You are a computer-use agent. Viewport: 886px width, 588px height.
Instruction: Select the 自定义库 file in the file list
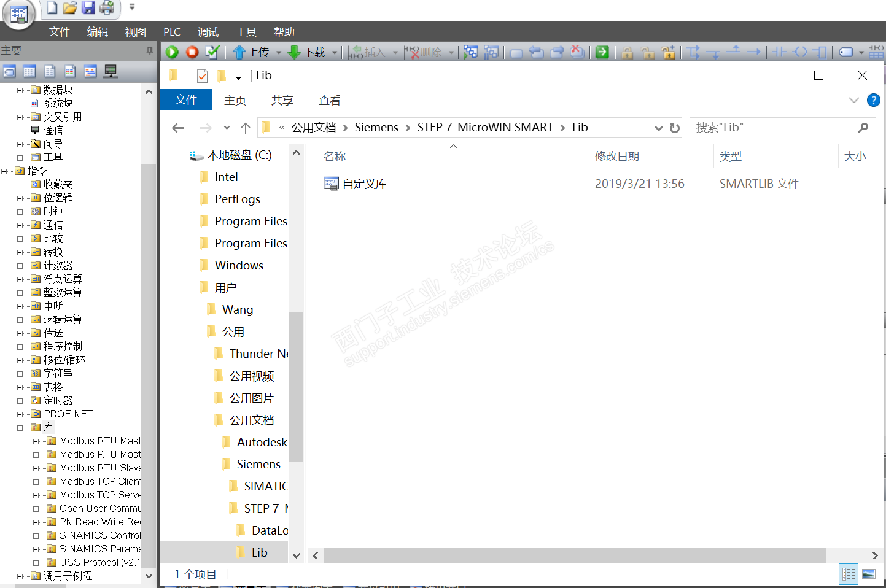point(365,184)
